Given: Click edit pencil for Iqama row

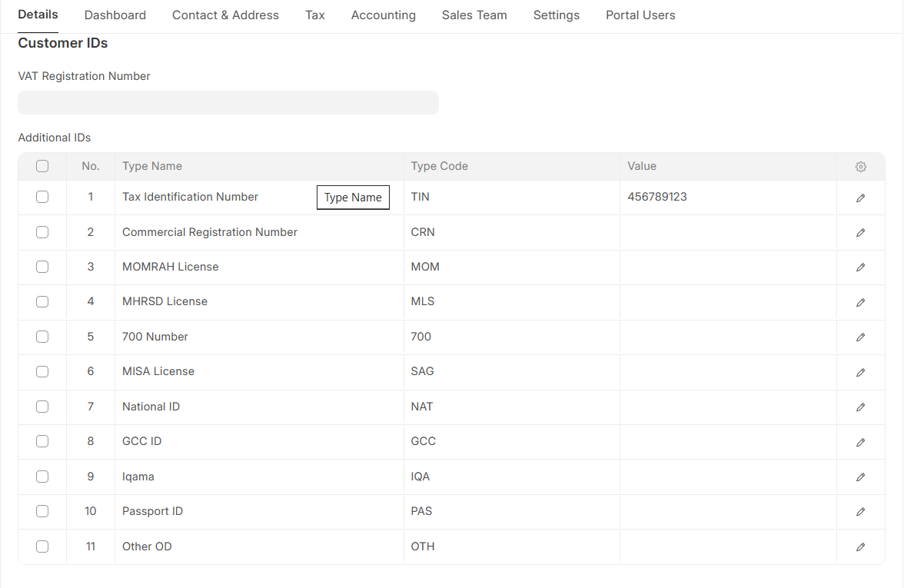Looking at the screenshot, I should [860, 477].
